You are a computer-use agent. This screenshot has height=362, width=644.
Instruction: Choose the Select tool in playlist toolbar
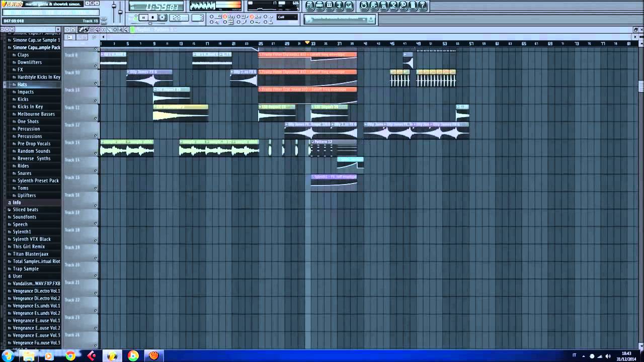(115, 30)
